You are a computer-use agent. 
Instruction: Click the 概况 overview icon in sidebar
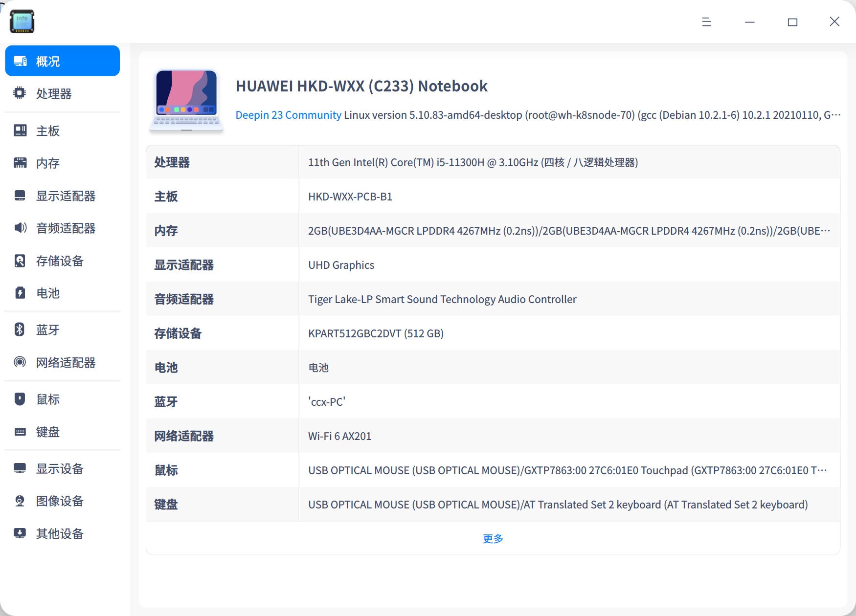pos(20,61)
